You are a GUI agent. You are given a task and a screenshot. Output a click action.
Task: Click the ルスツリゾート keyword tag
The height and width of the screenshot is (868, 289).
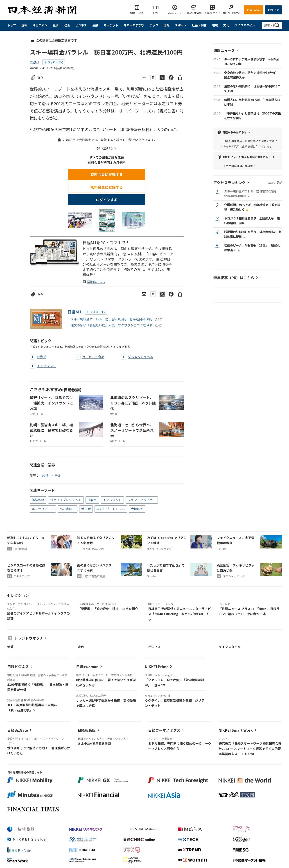[43, 509]
